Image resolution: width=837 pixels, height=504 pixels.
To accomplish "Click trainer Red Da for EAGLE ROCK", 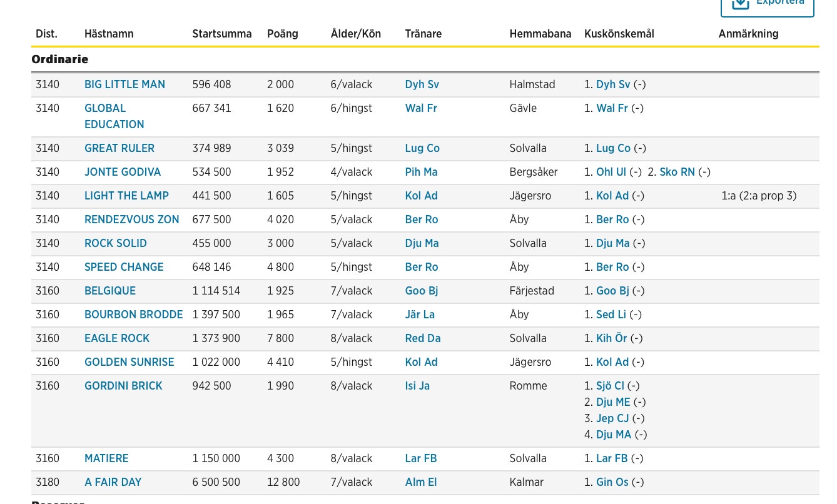I will click(x=422, y=338).
